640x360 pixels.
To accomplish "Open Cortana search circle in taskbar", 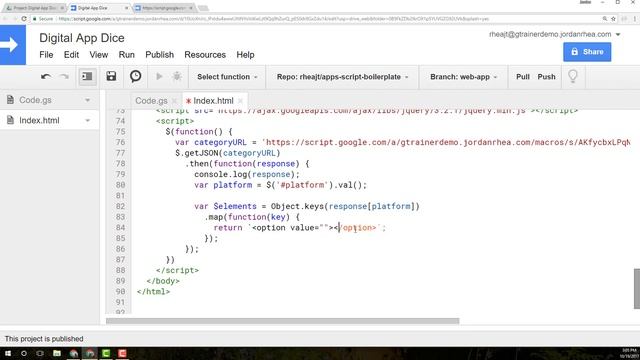I will pos(24,353).
